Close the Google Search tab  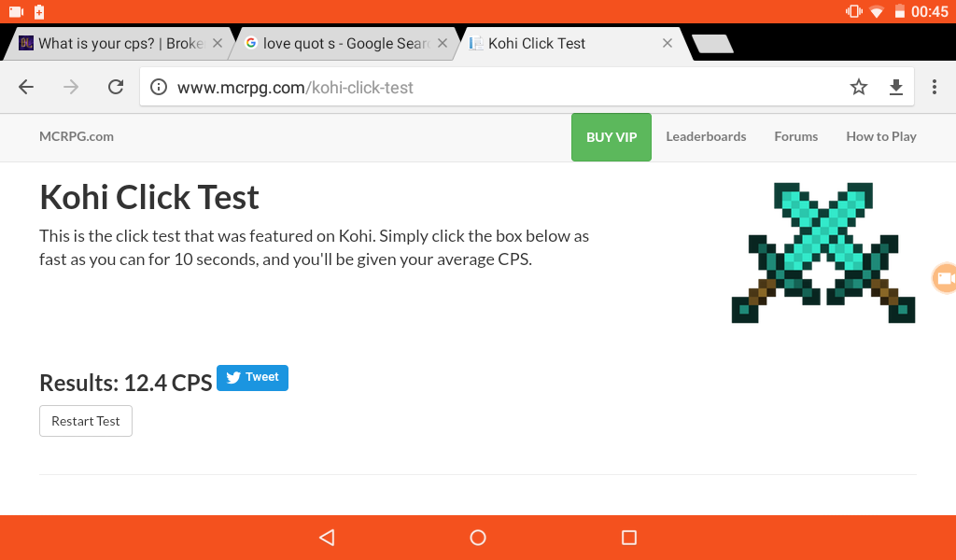tap(443, 43)
